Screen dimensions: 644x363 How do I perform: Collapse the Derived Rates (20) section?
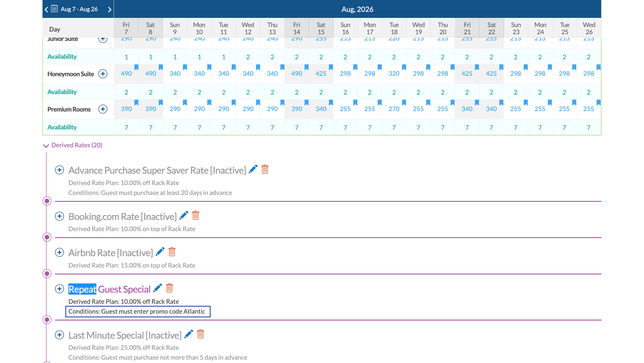click(46, 146)
